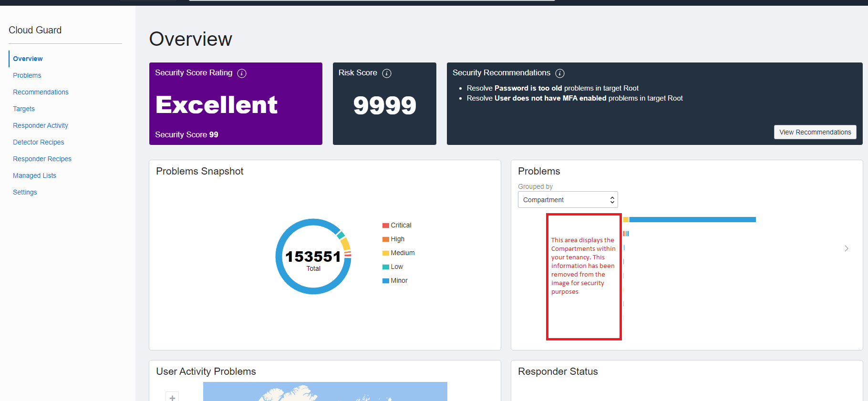This screenshot has width=868, height=401.
Task: Click the 9999 risk score value
Action: [385, 105]
